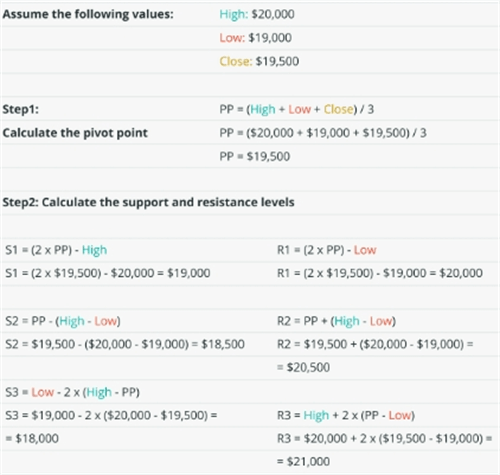
Task: Select the Close: $19,500 value
Action: pyautogui.click(x=259, y=61)
